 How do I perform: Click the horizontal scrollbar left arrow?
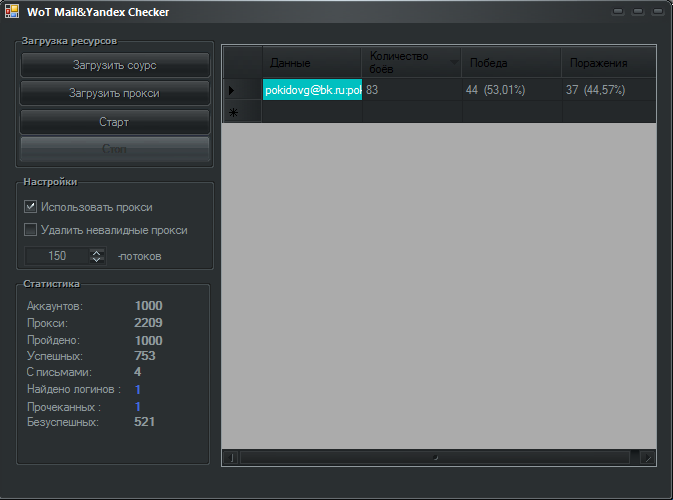coord(231,458)
